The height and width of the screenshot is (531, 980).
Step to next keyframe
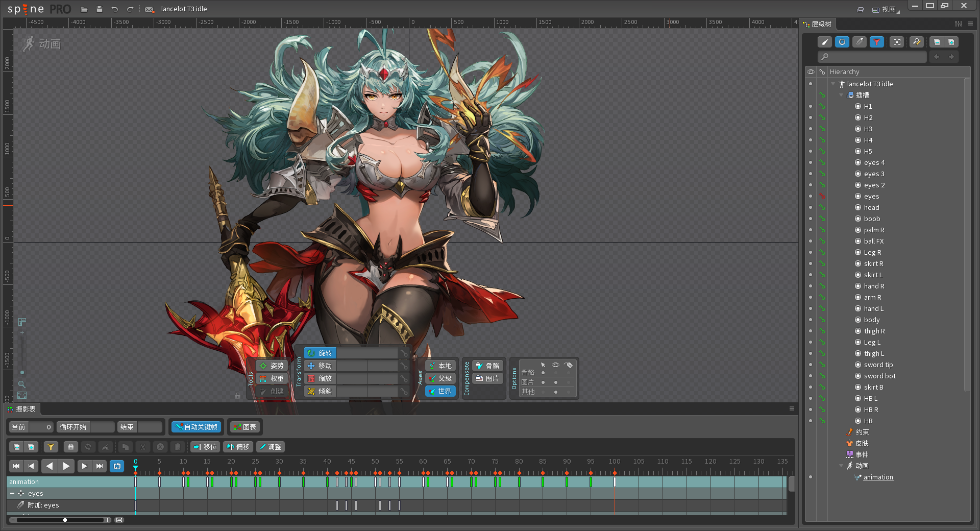click(84, 466)
